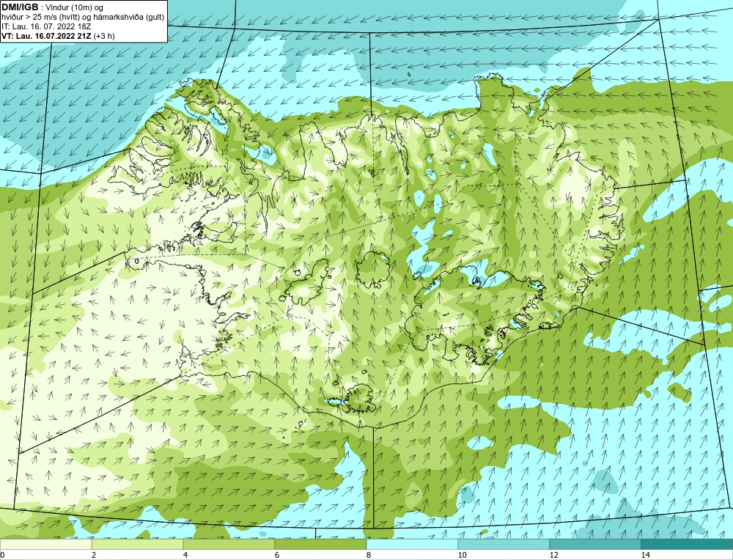Image resolution: width=733 pixels, height=560 pixels.
Task: Click the light green 2–4 m/s legend swatch
Action: 138,544
